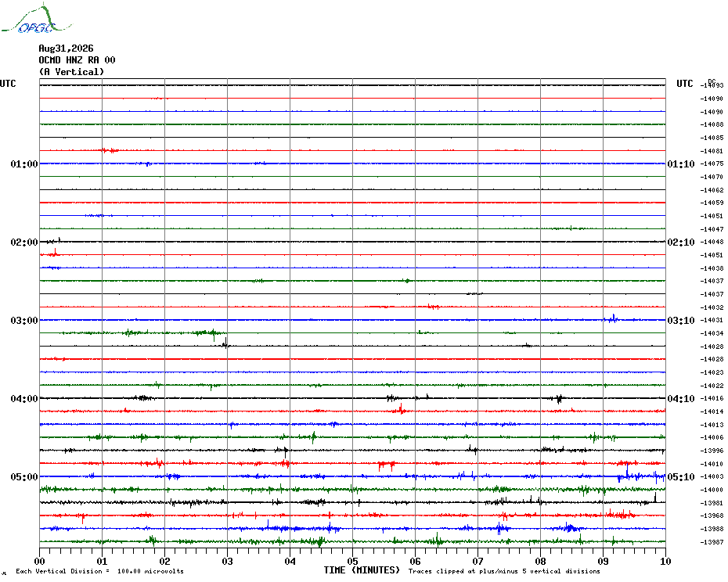Viewport: 728px width, 582px height.
Task: Click minute 00 on the time axis
Action: tap(39, 561)
